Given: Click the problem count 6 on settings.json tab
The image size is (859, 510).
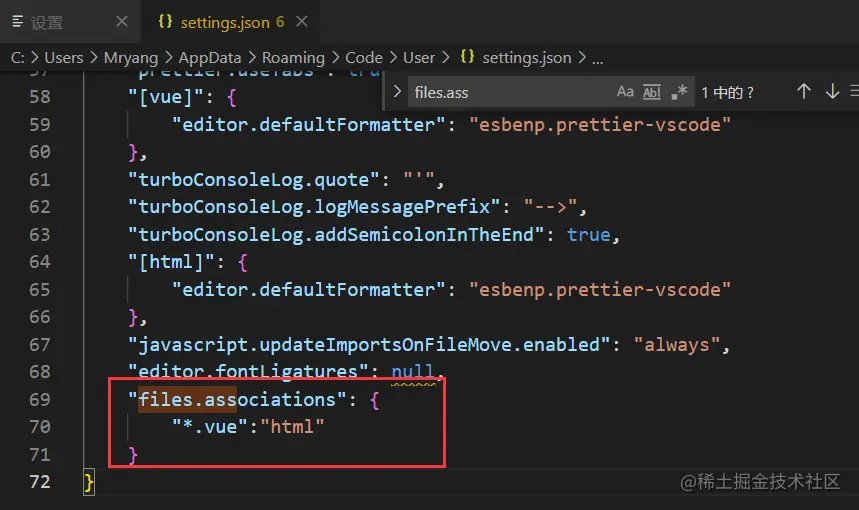Looking at the screenshot, I should [x=280, y=22].
